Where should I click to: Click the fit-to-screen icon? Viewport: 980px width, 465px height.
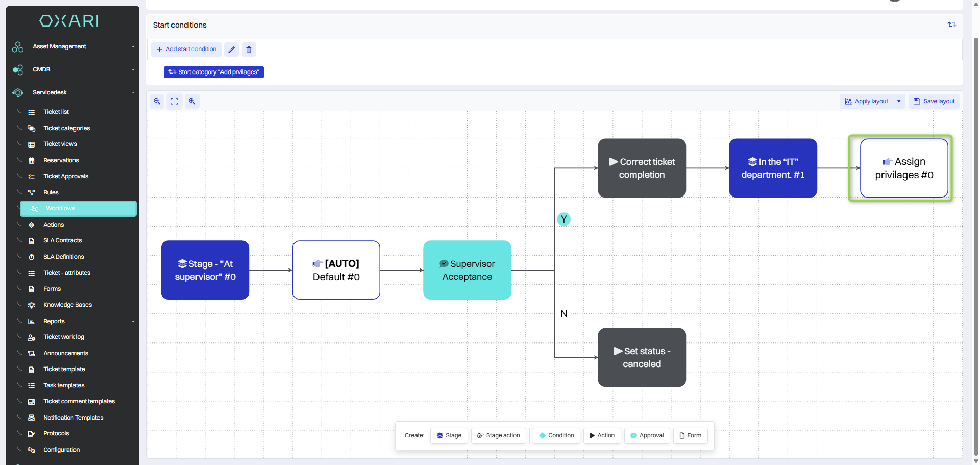pos(175,101)
